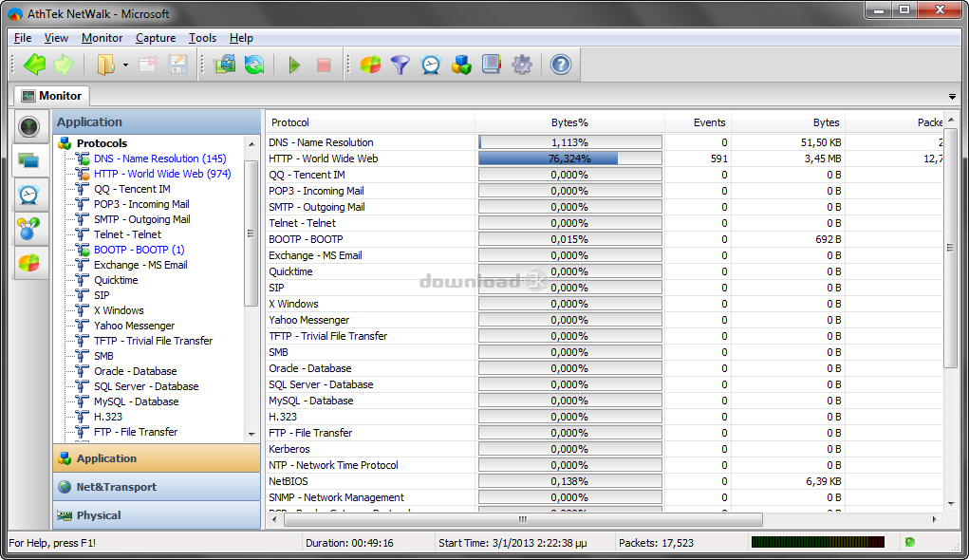Open the File menu
969x560 pixels.
point(22,38)
